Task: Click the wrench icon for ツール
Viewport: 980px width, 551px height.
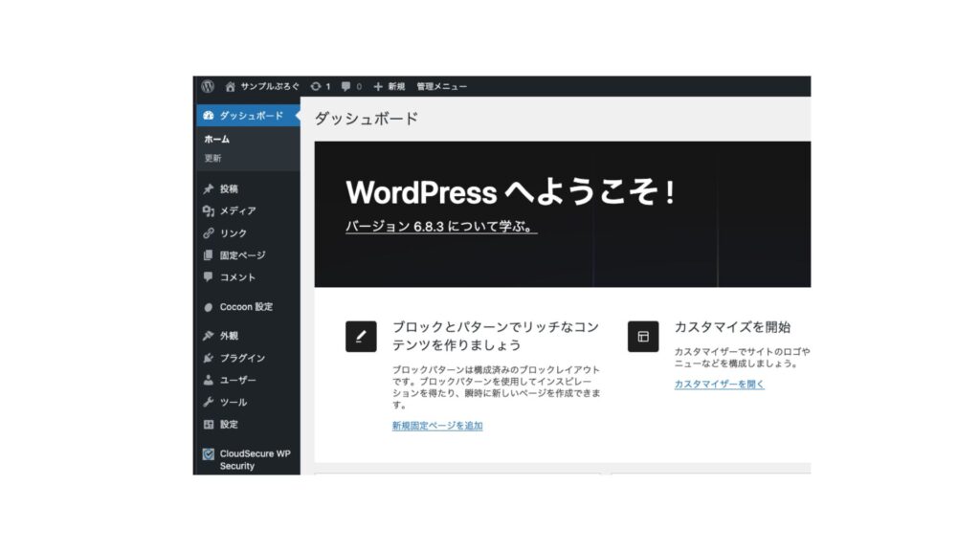Action: 209,402
